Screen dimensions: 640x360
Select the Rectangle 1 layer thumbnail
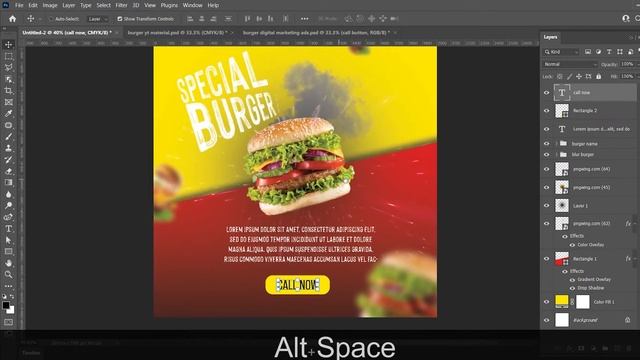[562, 259]
